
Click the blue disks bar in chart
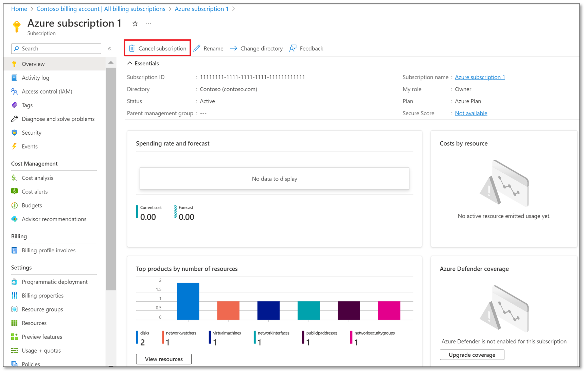tap(188, 301)
